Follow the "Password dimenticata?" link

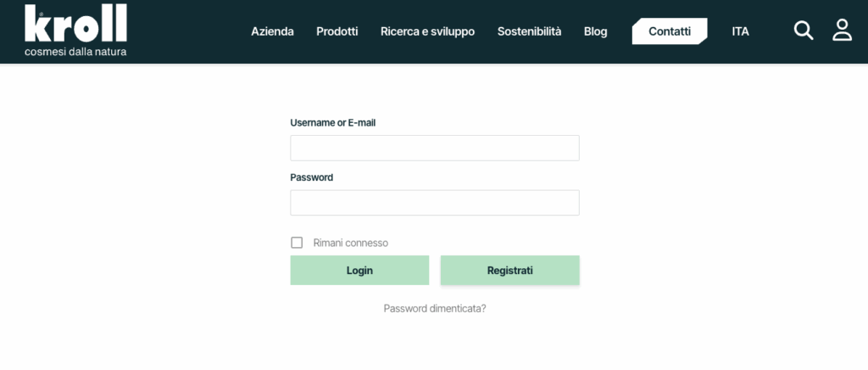tap(434, 309)
